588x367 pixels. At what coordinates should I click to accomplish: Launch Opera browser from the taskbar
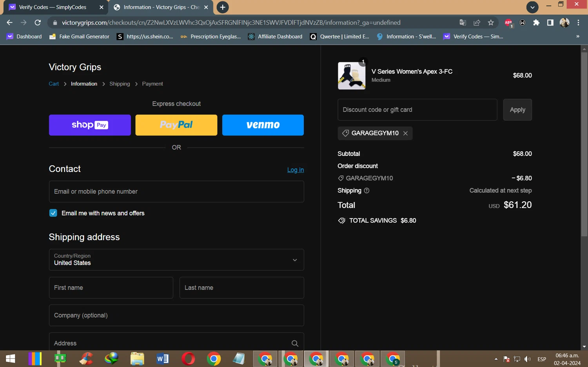188,358
